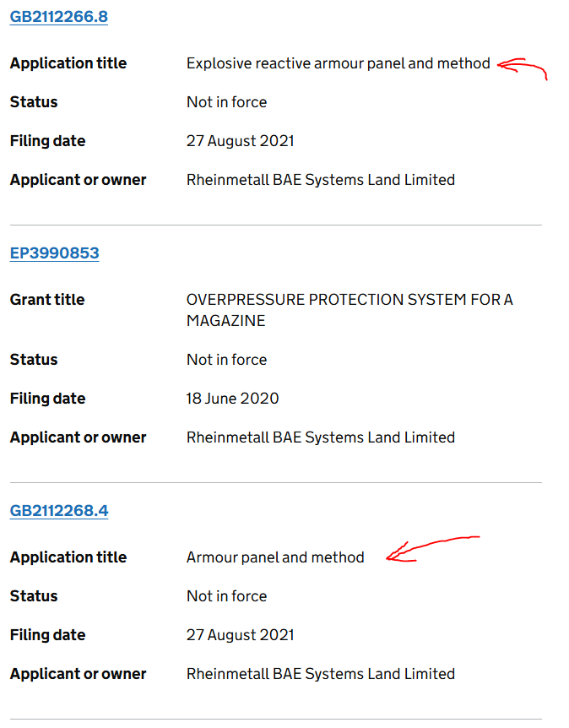569x728 pixels.
Task: Click the 'Not in force' status for EP3990853
Action: click(226, 360)
